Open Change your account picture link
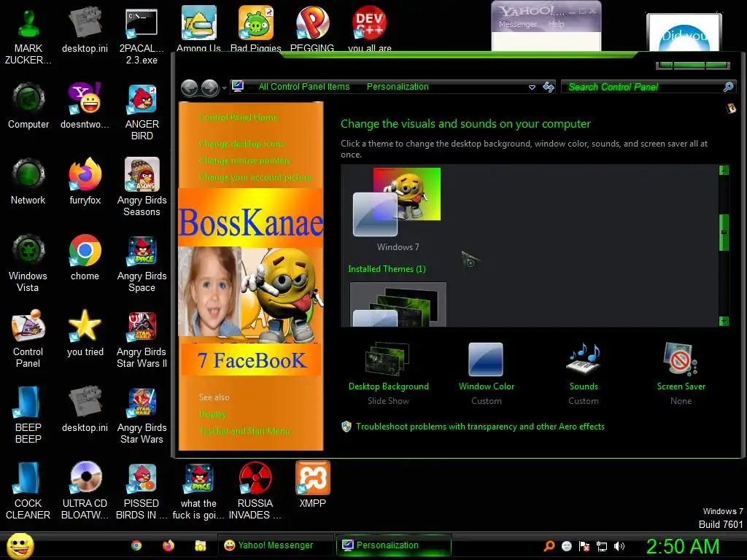Image resolution: width=747 pixels, height=560 pixels. pyautogui.click(x=255, y=177)
